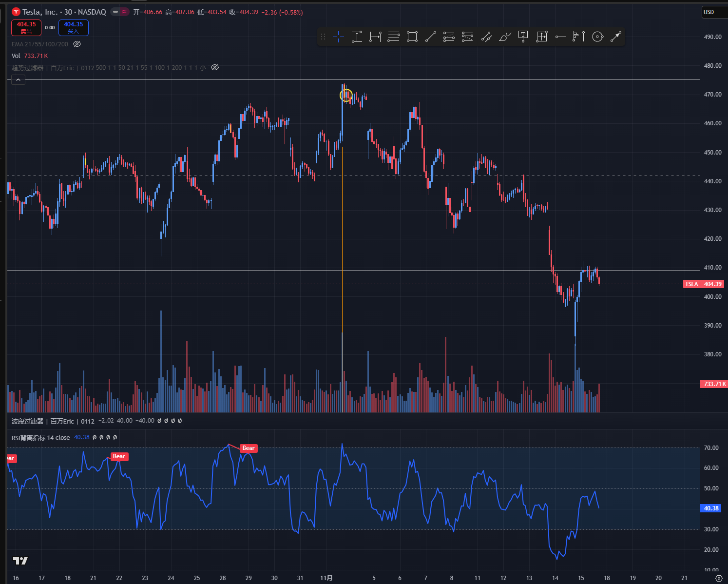Click the TradingView logo at bottom left
Image resolution: width=728 pixels, height=584 pixels.
click(x=20, y=561)
